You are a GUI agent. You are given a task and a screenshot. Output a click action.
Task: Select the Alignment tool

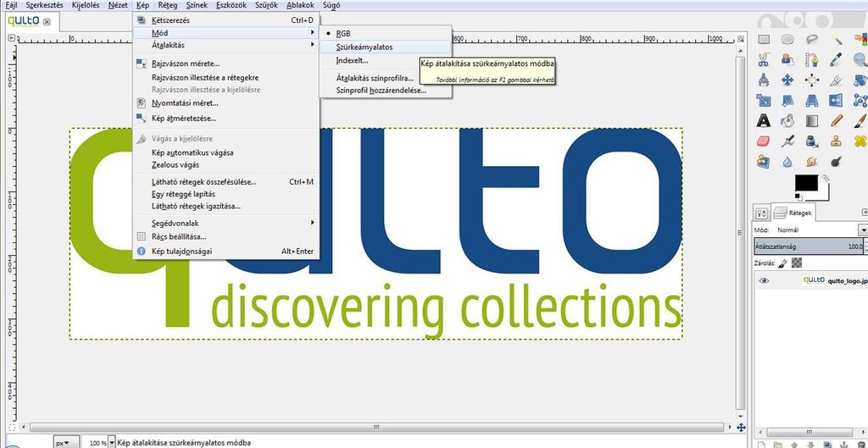click(x=812, y=80)
